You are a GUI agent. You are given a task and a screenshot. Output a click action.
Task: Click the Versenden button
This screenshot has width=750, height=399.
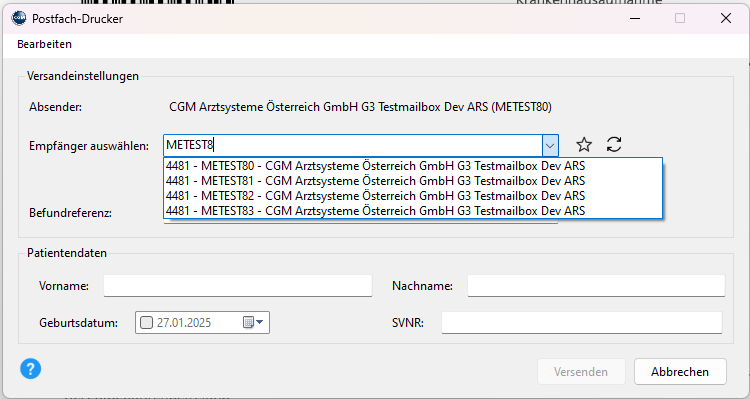point(581,372)
